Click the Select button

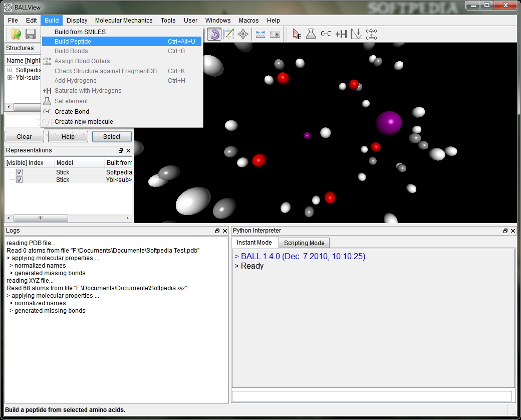pos(112,137)
